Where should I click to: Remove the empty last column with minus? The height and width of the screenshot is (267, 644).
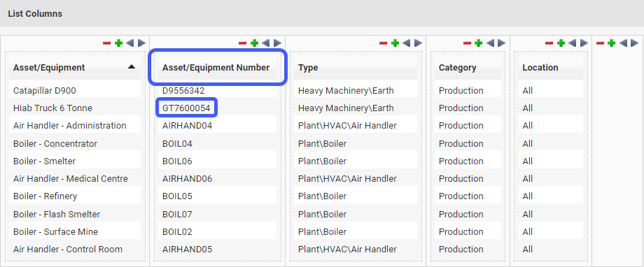coord(600,43)
